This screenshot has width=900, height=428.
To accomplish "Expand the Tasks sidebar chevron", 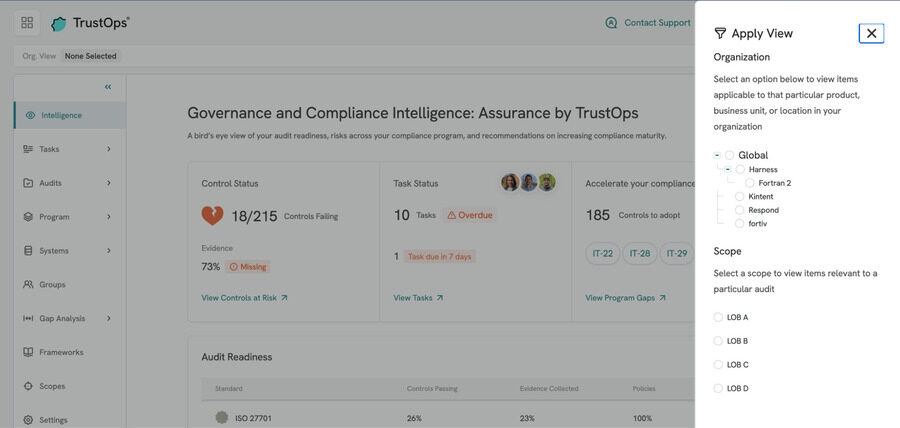I will (x=108, y=149).
